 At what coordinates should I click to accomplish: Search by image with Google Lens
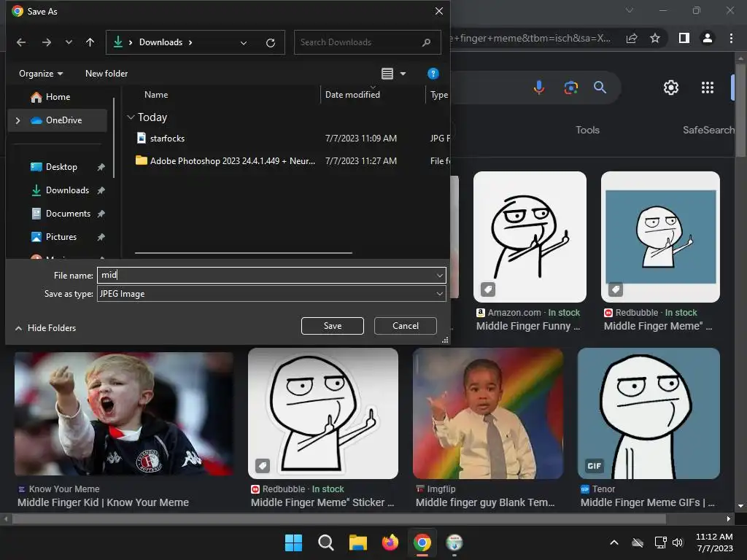point(570,87)
